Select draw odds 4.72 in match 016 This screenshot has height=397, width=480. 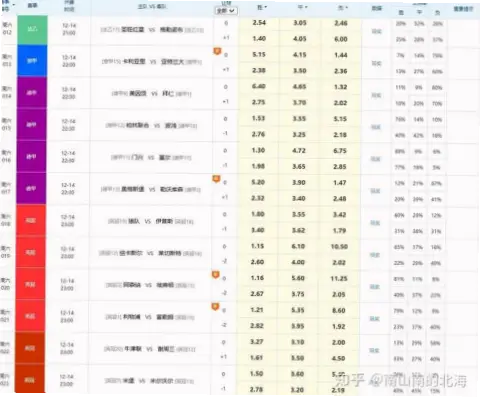point(299,151)
